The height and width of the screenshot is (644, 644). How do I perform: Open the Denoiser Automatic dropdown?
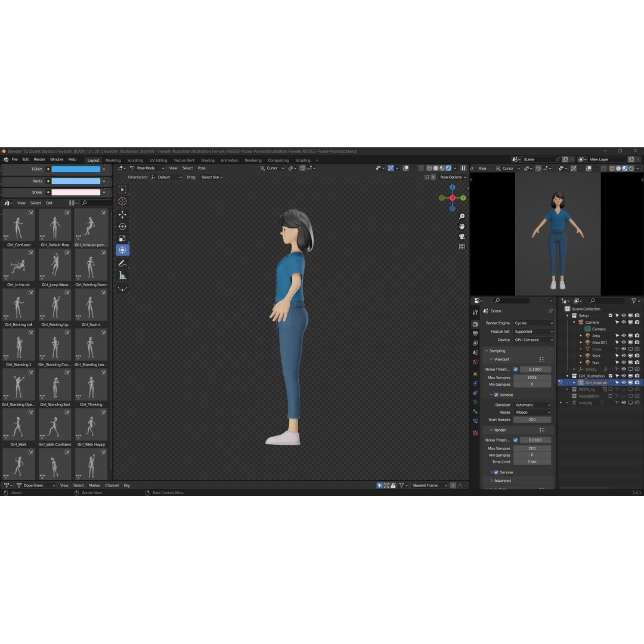pos(532,405)
